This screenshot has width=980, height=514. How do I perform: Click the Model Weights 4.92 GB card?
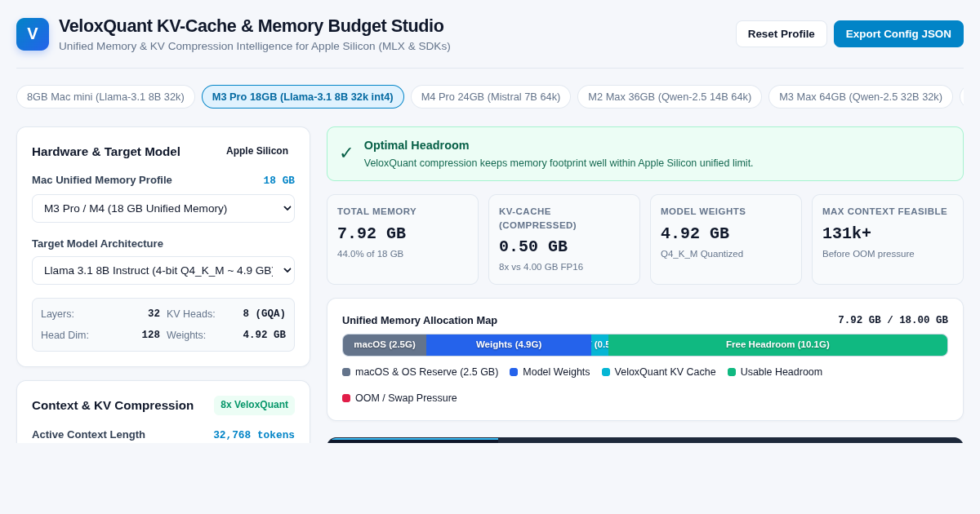726,239
